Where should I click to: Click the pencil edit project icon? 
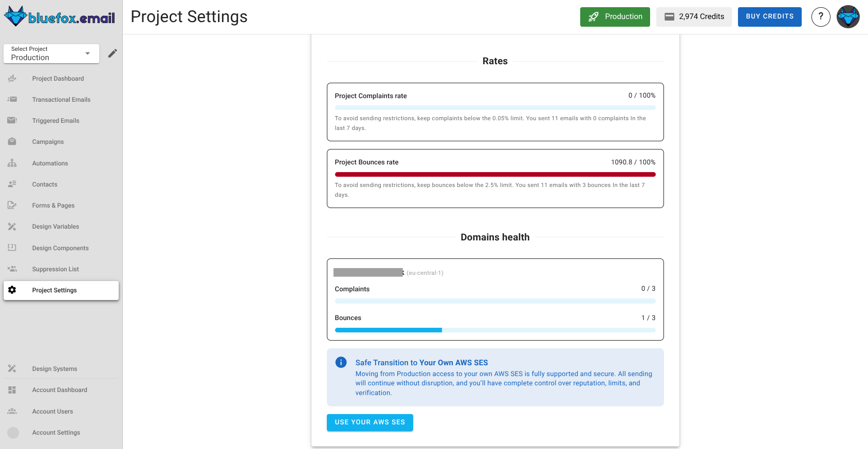pos(113,53)
